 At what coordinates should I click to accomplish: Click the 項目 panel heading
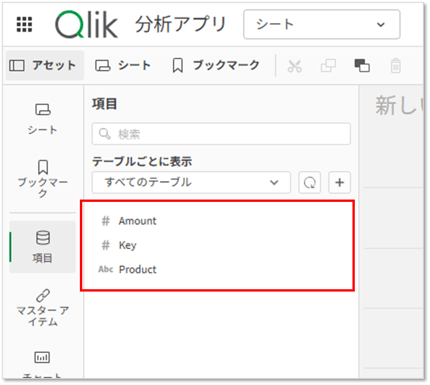104,104
